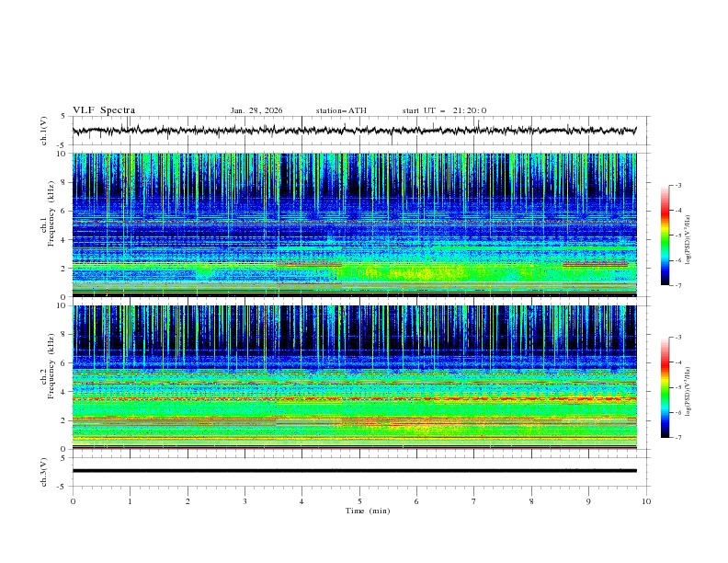The image size is (728, 563).
Task: Click the "10" kHz tick on ch.1 frequency axis
Action: click(x=63, y=154)
